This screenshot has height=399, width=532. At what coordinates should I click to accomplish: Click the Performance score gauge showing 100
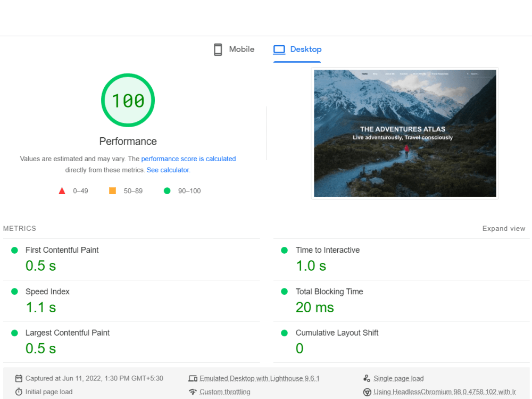(128, 100)
